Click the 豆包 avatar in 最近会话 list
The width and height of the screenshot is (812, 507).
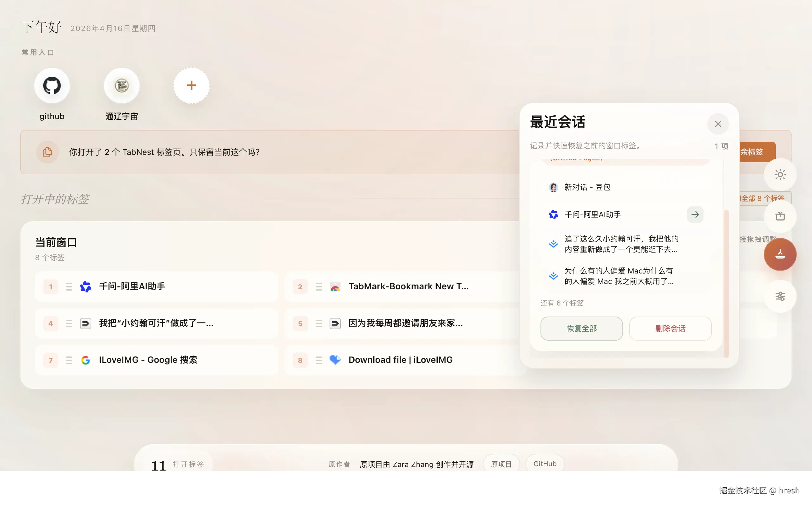(553, 187)
